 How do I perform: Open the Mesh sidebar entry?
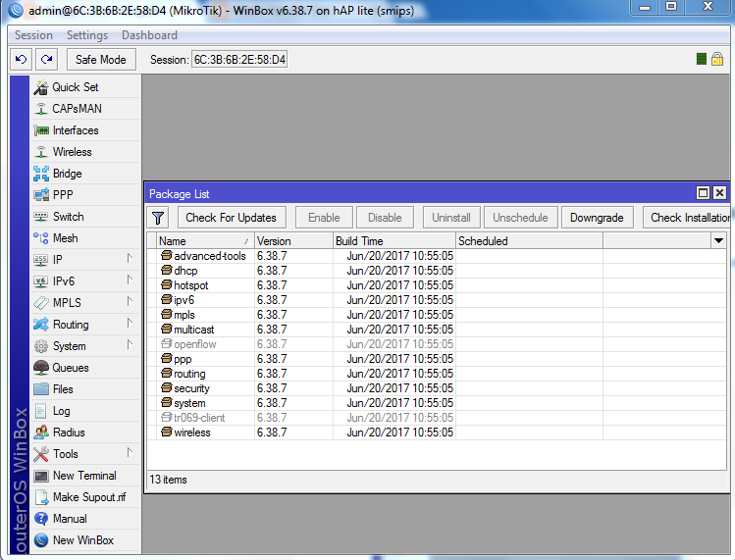[85, 238]
